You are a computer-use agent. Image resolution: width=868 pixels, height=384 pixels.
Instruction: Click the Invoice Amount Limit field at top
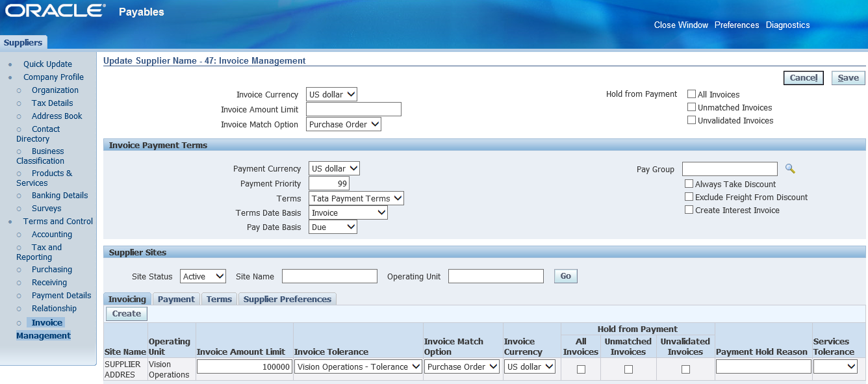point(353,109)
